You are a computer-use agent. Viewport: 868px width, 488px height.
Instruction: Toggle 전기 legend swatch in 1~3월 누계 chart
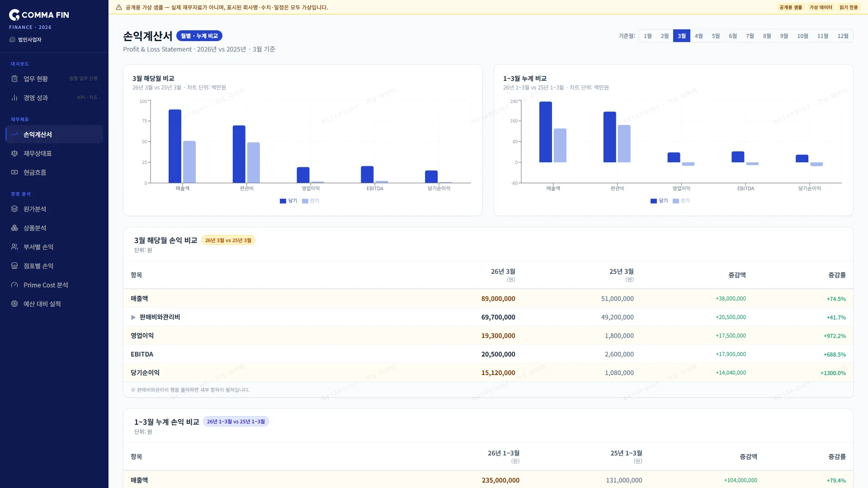coord(676,201)
